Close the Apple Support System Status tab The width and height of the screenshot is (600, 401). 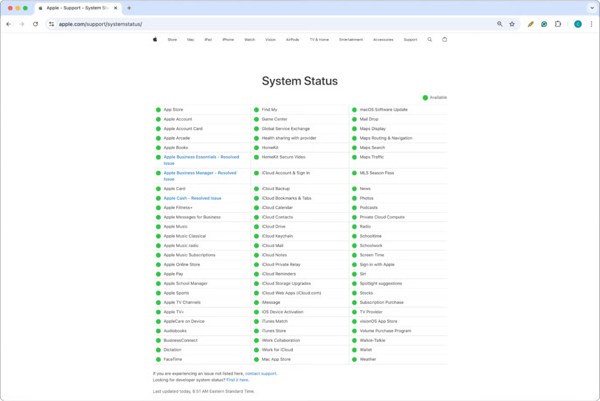[x=116, y=8]
